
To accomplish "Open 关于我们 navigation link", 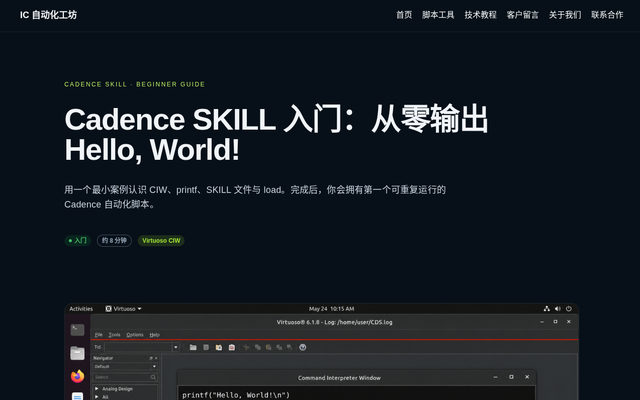I will click(565, 15).
